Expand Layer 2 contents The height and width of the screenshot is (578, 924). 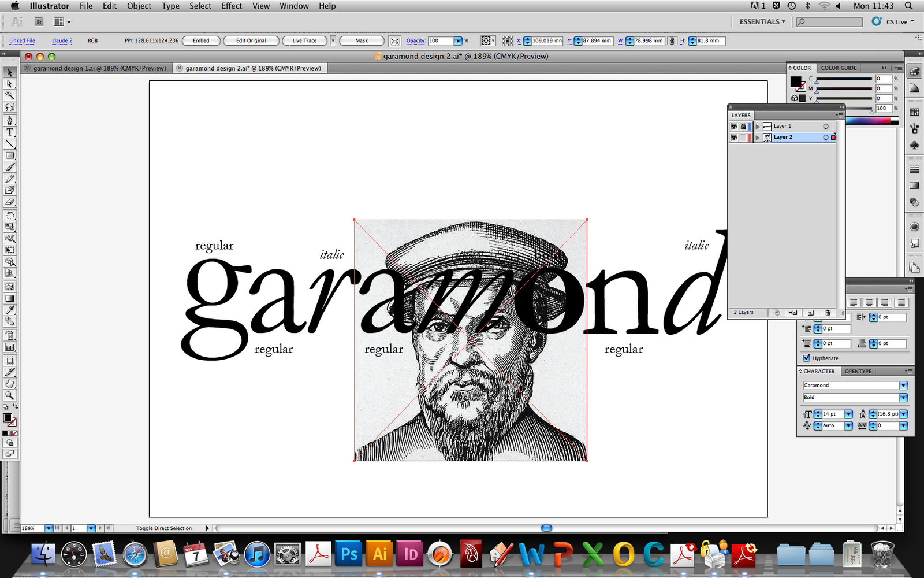pyautogui.click(x=758, y=137)
